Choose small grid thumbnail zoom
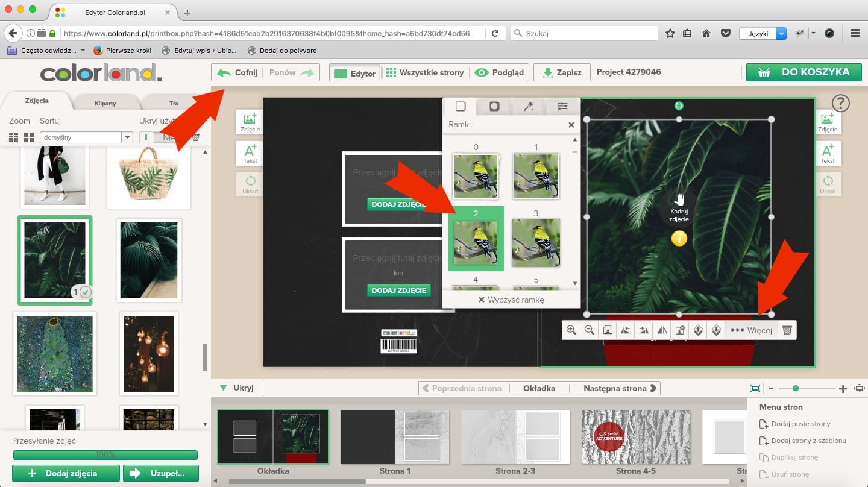This screenshot has width=868, height=487. [13, 137]
